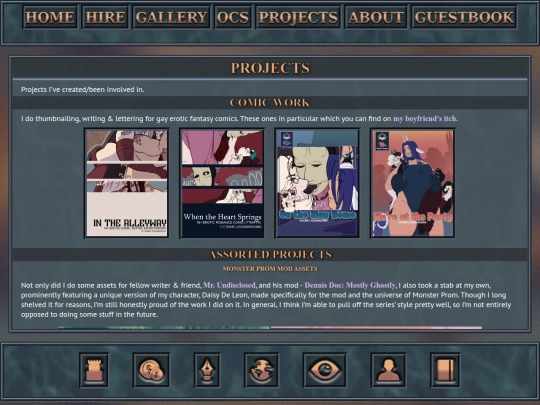Open the On the Way Home comic
540x405 pixels.
tap(317, 183)
